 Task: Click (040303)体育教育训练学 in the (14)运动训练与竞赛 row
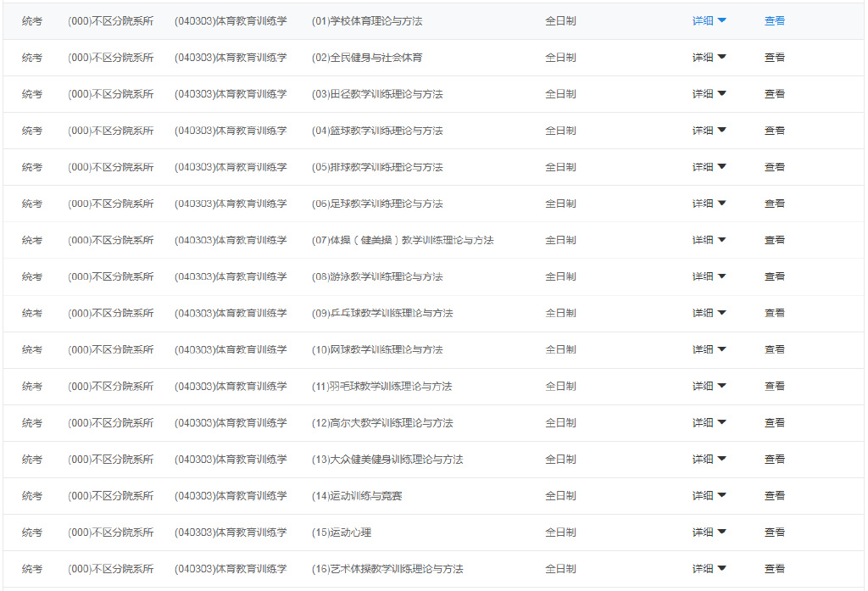231,496
